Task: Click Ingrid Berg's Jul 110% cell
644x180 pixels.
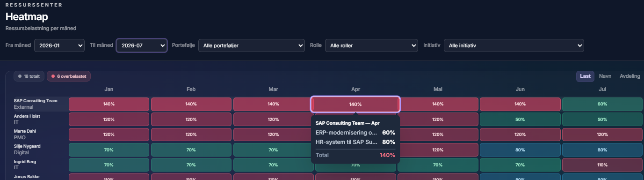Action: tap(602, 165)
